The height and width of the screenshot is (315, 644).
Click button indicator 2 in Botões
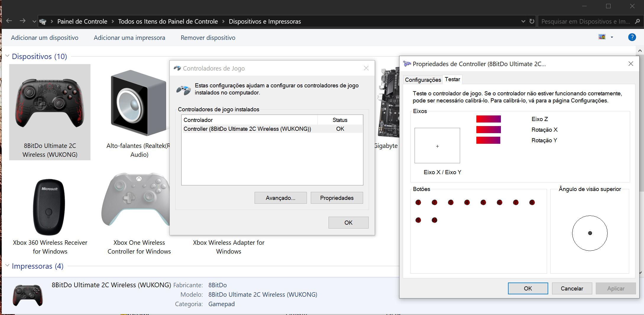434,202
